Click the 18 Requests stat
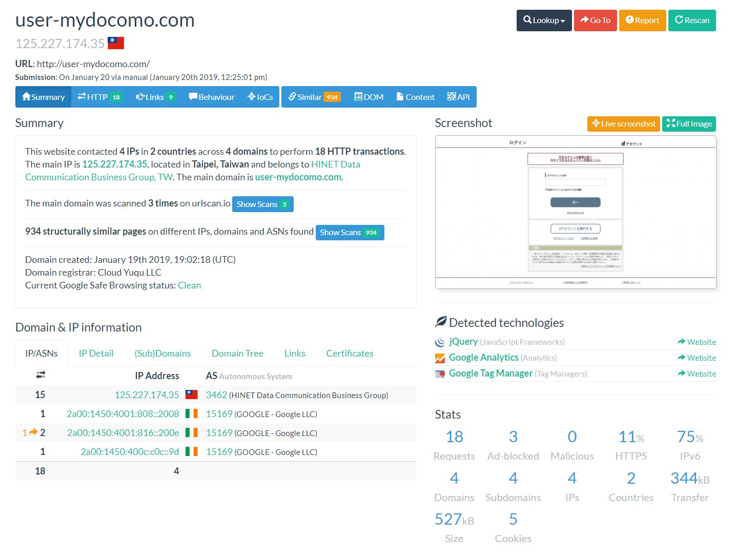Viewport: 736px width, 560px height. [x=454, y=445]
